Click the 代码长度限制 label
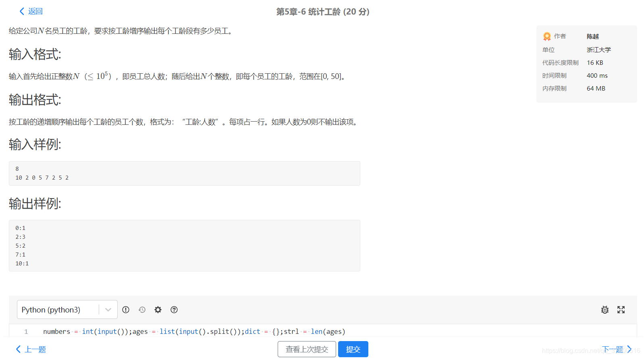 561,62
